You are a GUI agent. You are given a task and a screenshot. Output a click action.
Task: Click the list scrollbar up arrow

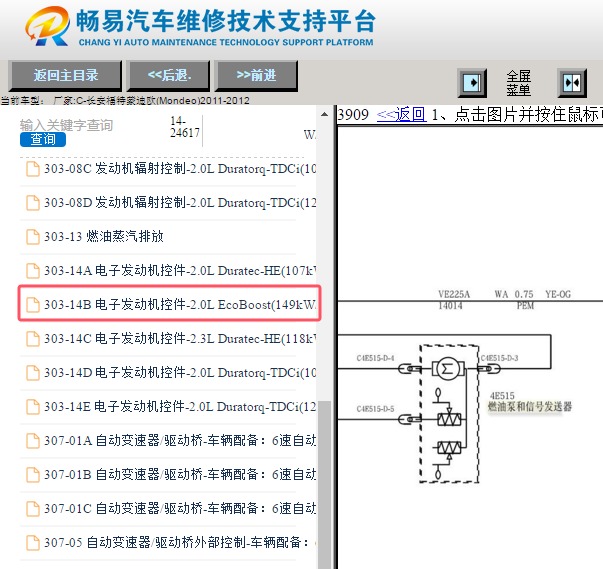(x=325, y=114)
